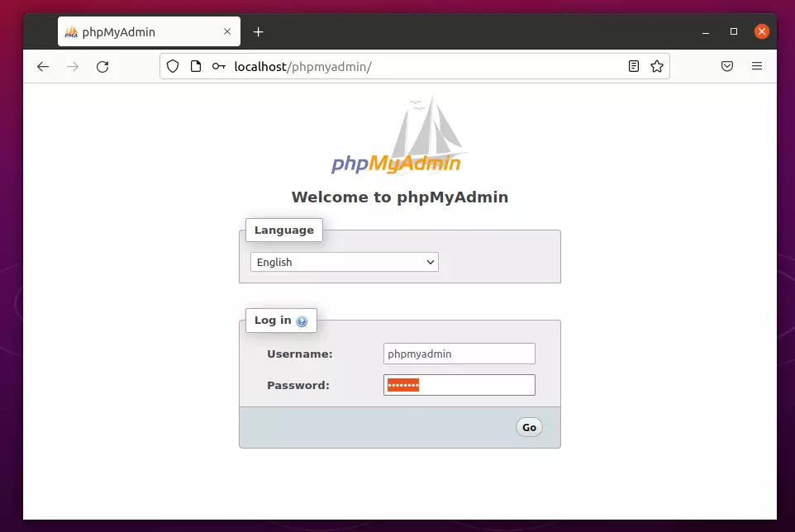Screen dimensions: 795x532
Task: Click the Password: label
Action: (x=298, y=386)
